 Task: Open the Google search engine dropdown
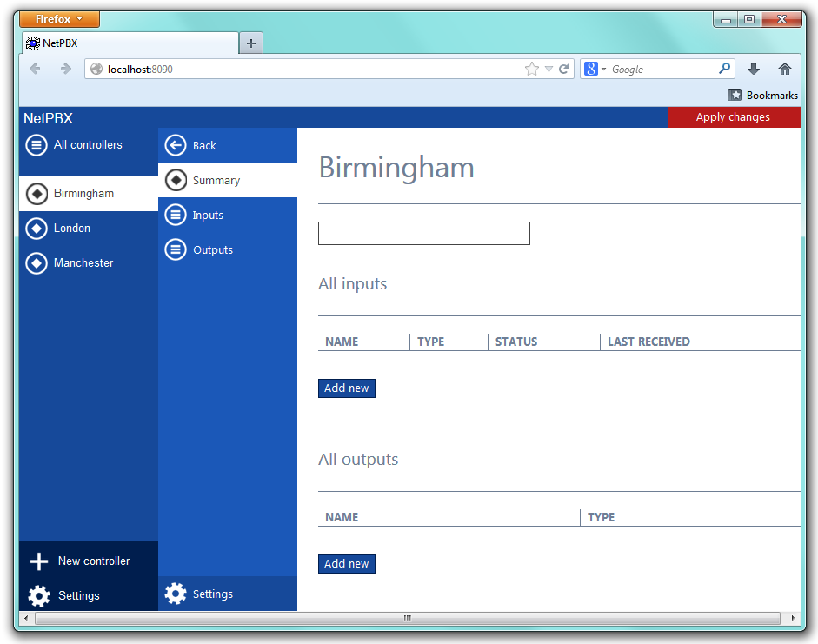click(595, 70)
